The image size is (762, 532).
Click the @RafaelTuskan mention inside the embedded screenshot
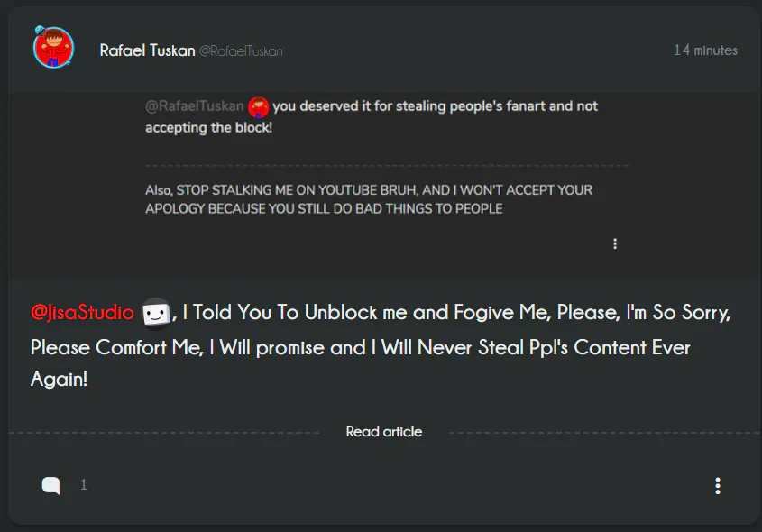[194, 106]
